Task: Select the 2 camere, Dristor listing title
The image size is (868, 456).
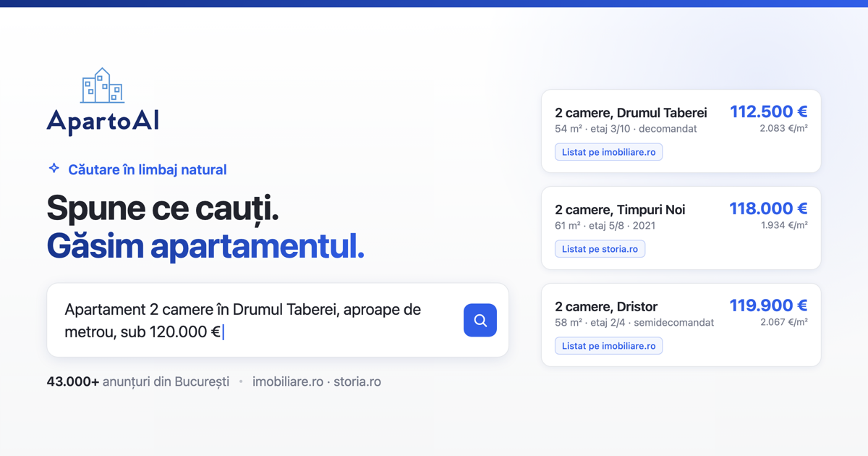Action: tap(606, 307)
